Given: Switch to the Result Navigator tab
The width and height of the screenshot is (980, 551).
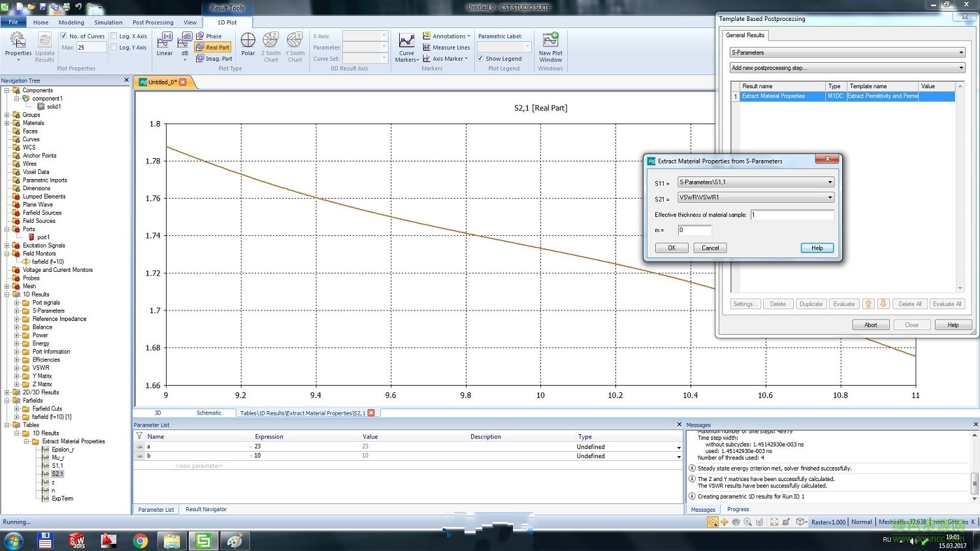Looking at the screenshot, I should coord(206,509).
